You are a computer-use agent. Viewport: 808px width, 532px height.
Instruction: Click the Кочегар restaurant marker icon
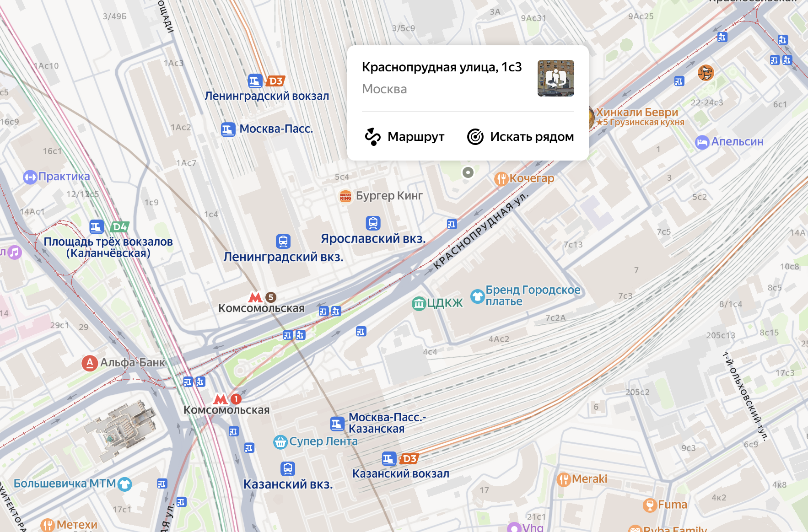501,178
